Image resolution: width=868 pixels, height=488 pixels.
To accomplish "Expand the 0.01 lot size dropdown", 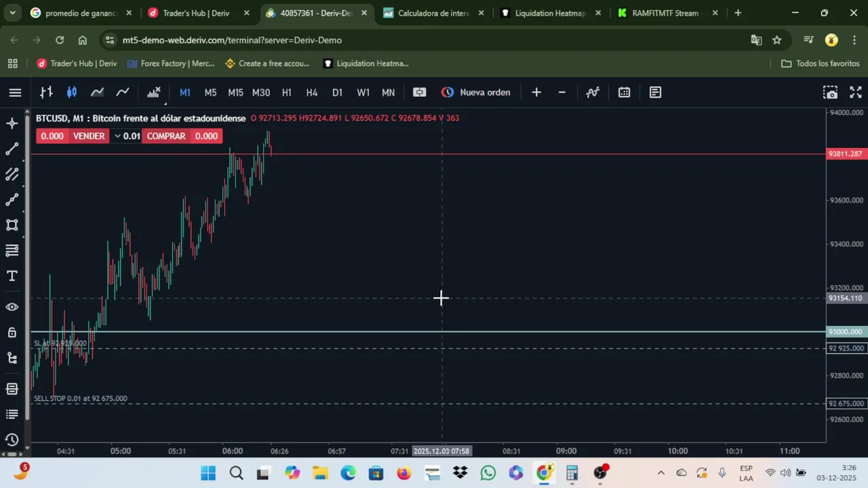I will [x=127, y=136].
